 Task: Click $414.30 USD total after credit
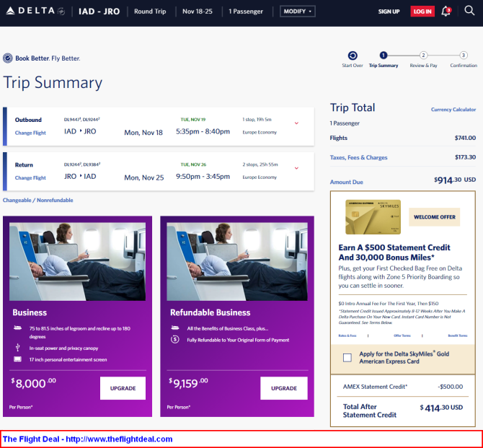[x=441, y=408]
